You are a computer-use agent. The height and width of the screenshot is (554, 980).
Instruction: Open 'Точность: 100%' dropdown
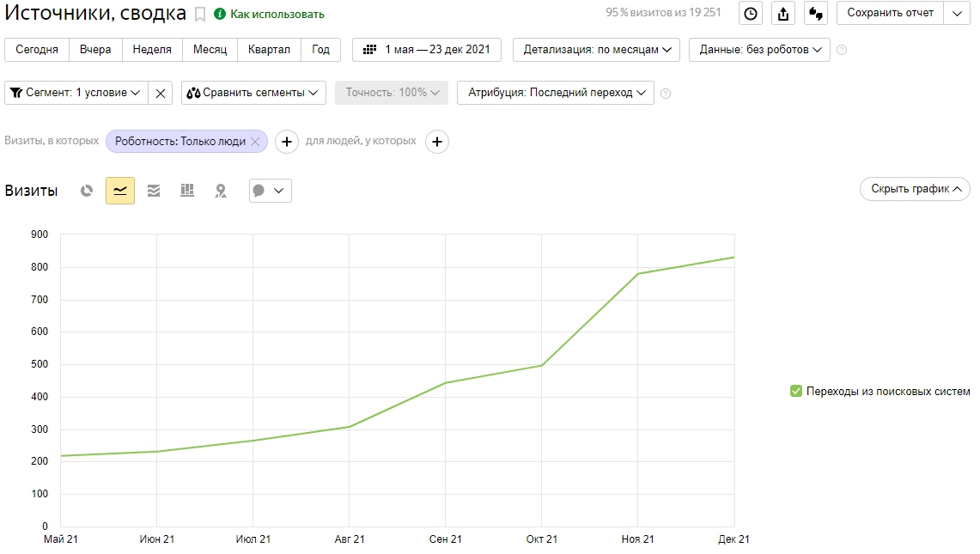tap(392, 93)
